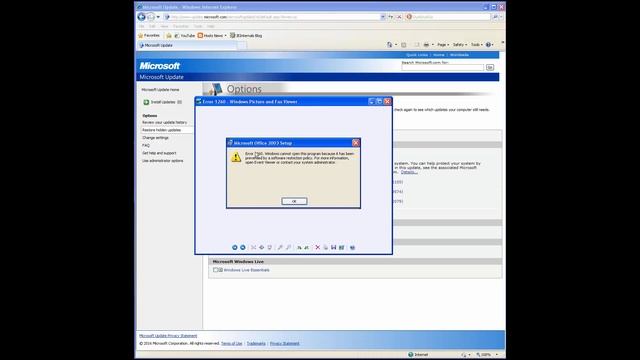640x360 pixels.
Task: Click the Go button beside Microsoft search
Action: pos(490,67)
